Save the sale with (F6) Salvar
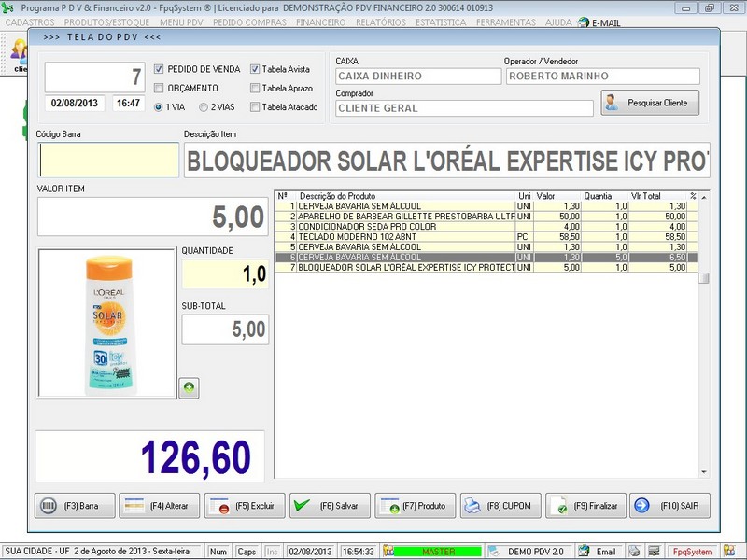Image resolution: width=747 pixels, height=560 pixels. [x=330, y=506]
